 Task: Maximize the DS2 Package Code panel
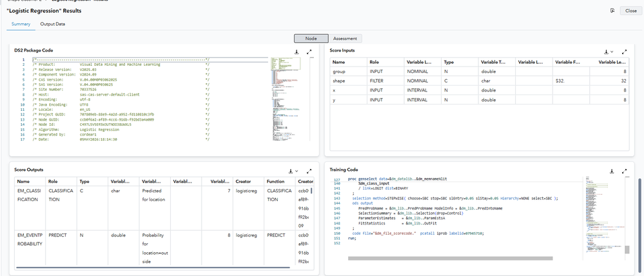coord(309,52)
